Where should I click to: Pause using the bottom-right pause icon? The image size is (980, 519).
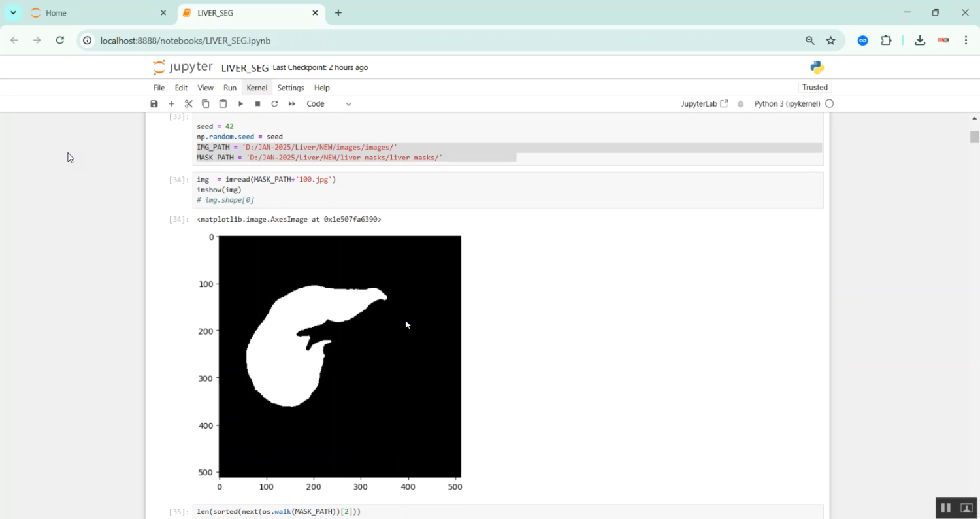point(945,508)
